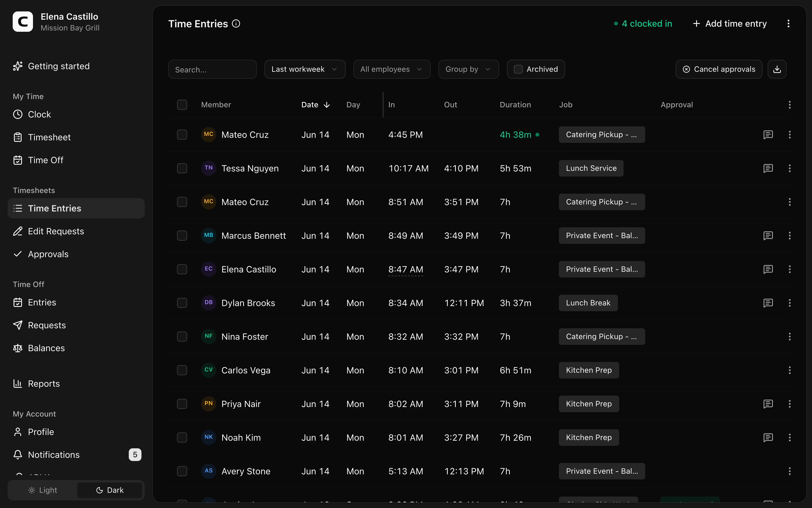Click the Date column sort arrow
This screenshot has height=508, width=812.
[x=326, y=105]
